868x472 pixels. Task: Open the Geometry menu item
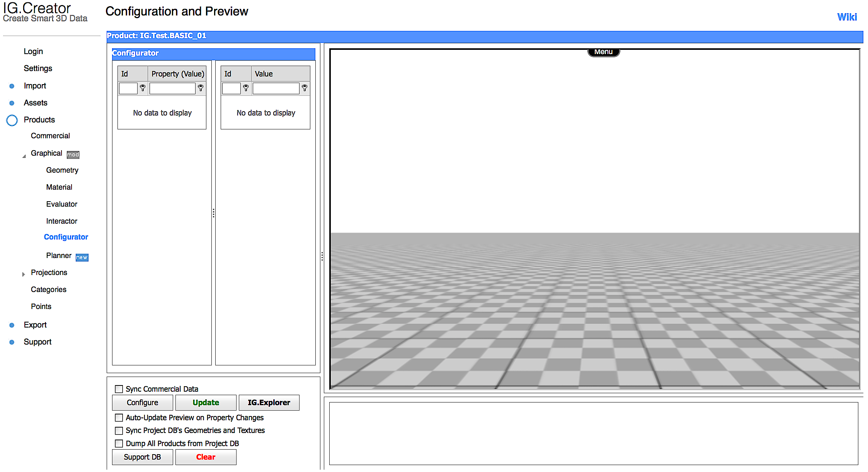[62, 170]
